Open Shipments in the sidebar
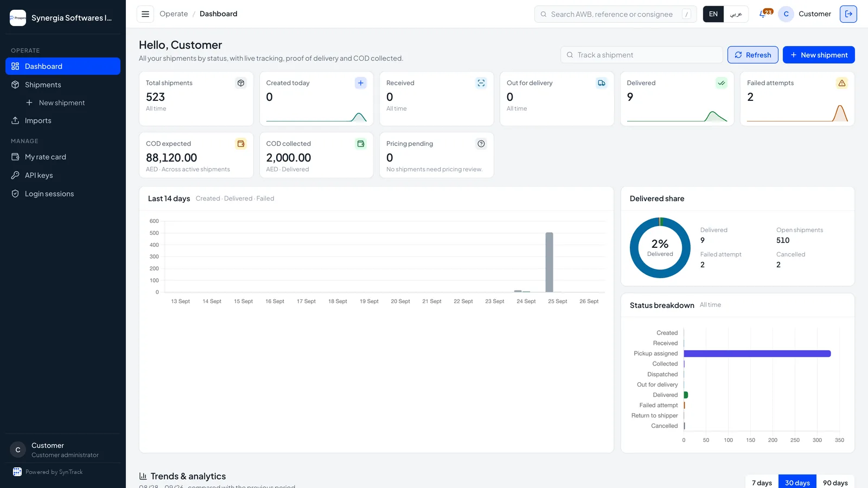Viewport: 868px width, 488px height. coord(63,85)
